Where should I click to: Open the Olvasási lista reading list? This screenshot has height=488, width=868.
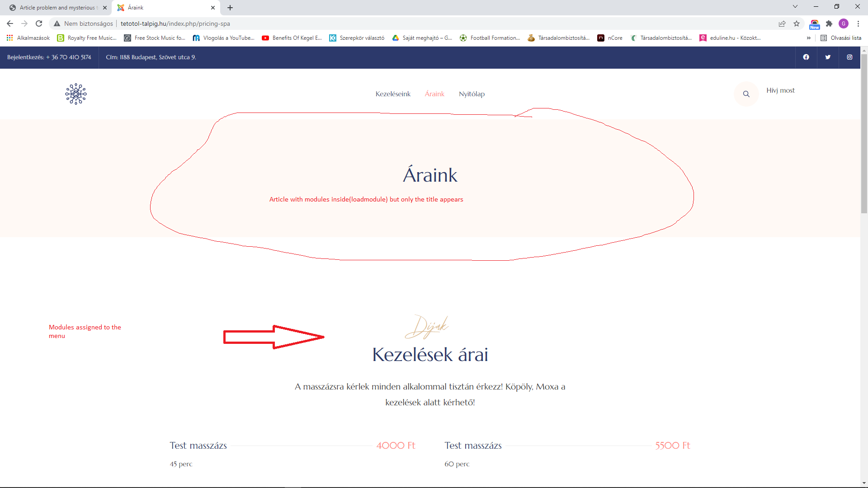[841, 38]
